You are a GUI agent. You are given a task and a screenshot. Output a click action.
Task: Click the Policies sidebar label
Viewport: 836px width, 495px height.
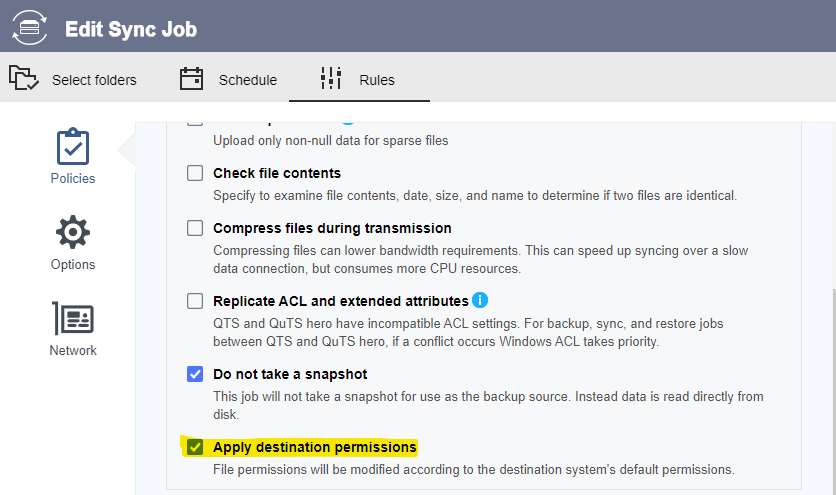pyautogui.click(x=73, y=179)
